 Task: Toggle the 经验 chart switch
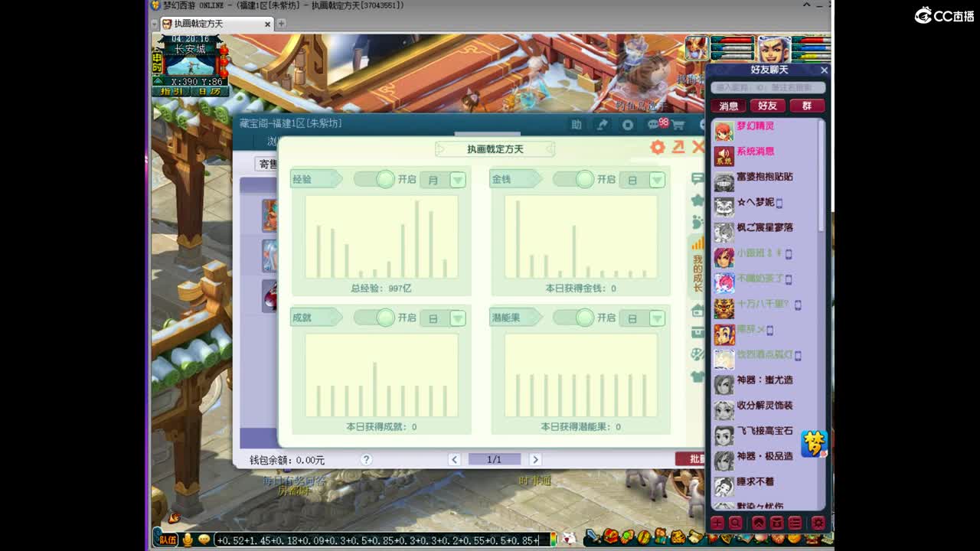pos(375,179)
